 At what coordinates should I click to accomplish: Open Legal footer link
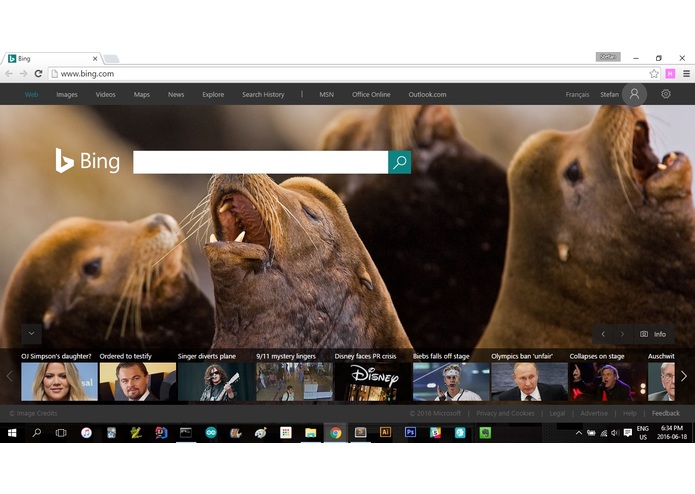557,413
